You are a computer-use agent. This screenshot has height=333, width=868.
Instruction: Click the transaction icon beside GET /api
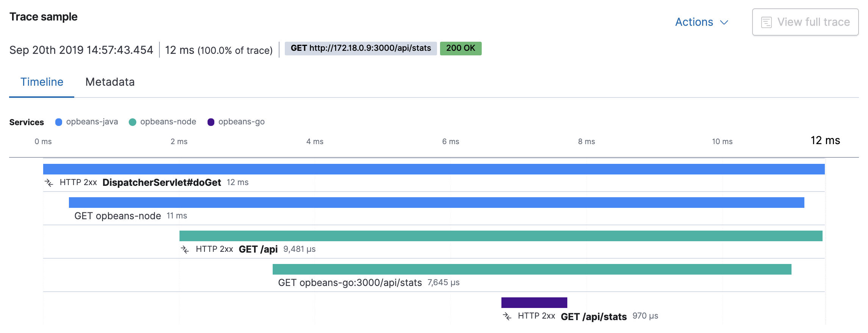coord(185,250)
